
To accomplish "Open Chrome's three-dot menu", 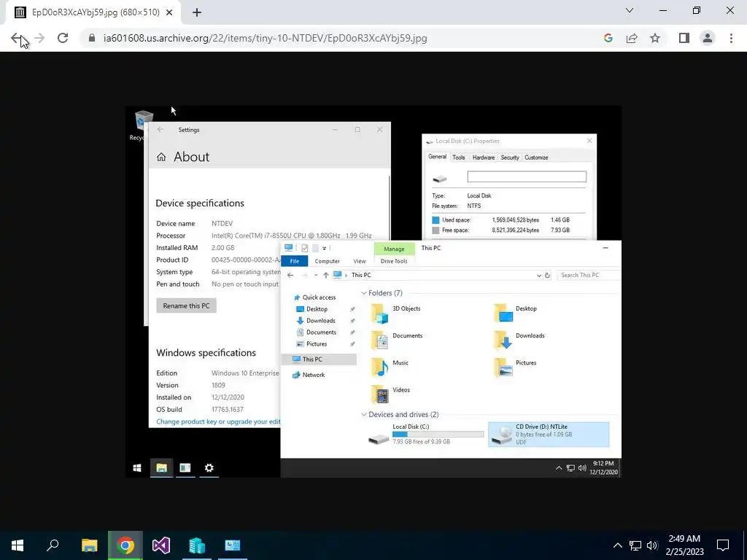I will pos(731,38).
